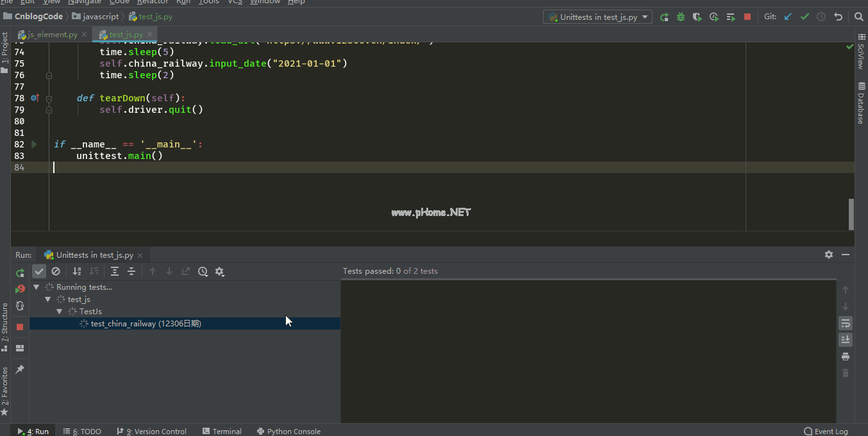Click the editor vertical scrollbar thumb
The height and width of the screenshot is (436, 868).
click(x=851, y=214)
